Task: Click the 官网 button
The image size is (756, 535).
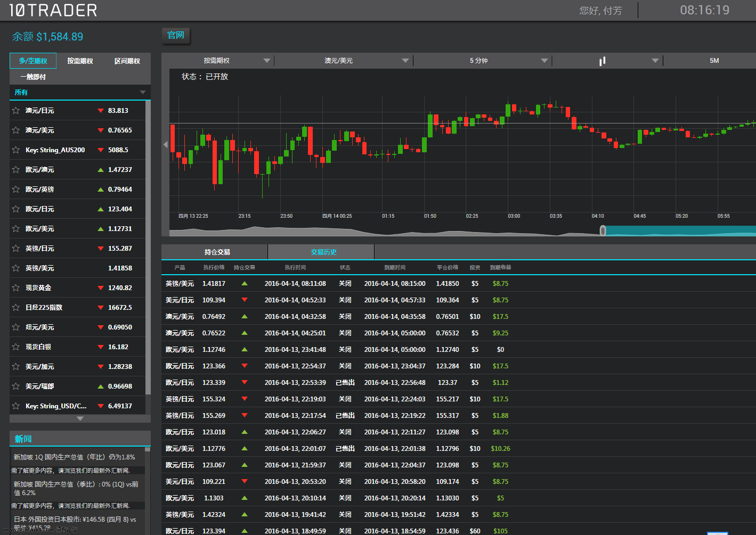Action: (x=176, y=35)
